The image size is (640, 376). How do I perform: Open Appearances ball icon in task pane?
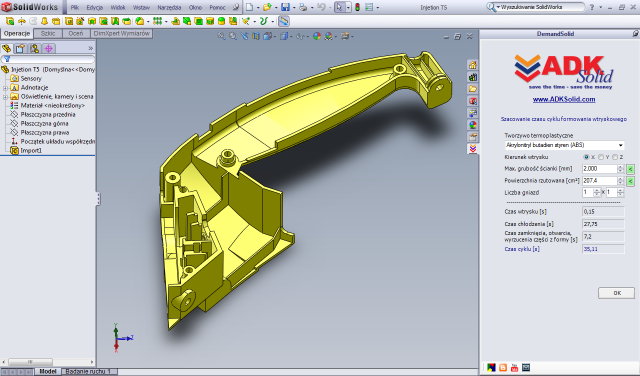(473, 125)
